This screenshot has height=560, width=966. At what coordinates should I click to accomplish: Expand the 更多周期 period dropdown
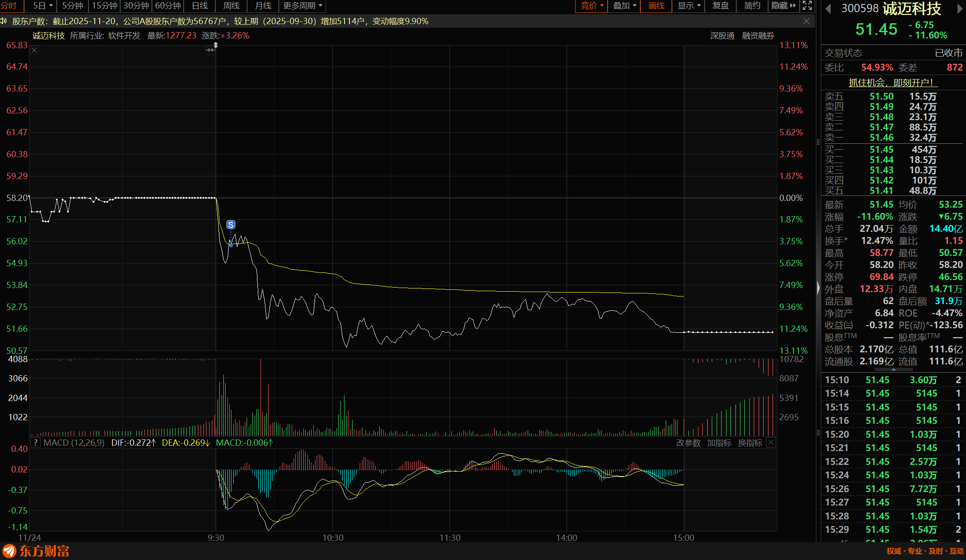302,6
